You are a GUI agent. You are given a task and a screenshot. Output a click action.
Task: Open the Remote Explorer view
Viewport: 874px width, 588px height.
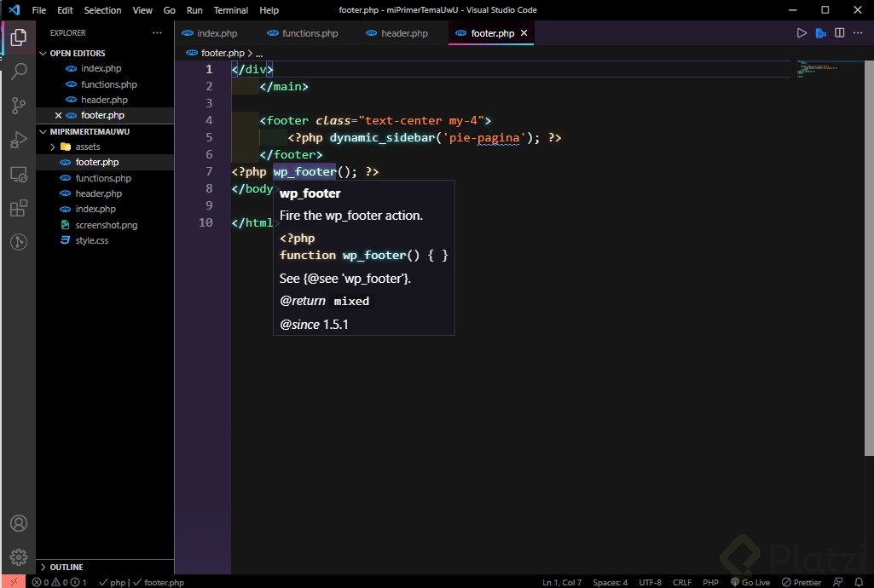pos(18,174)
